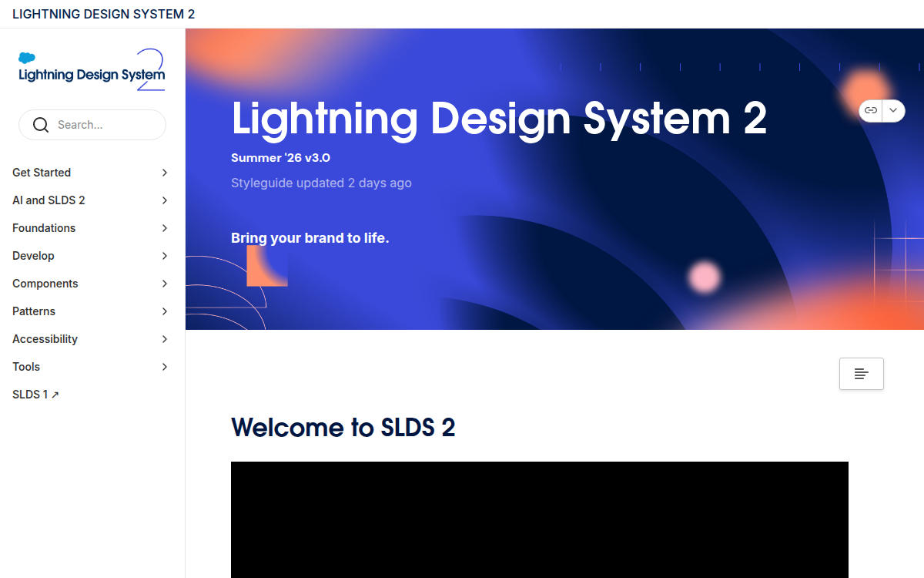The height and width of the screenshot is (578, 924).
Task: Expand the Tools chevron
Action: [x=165, y=367]
